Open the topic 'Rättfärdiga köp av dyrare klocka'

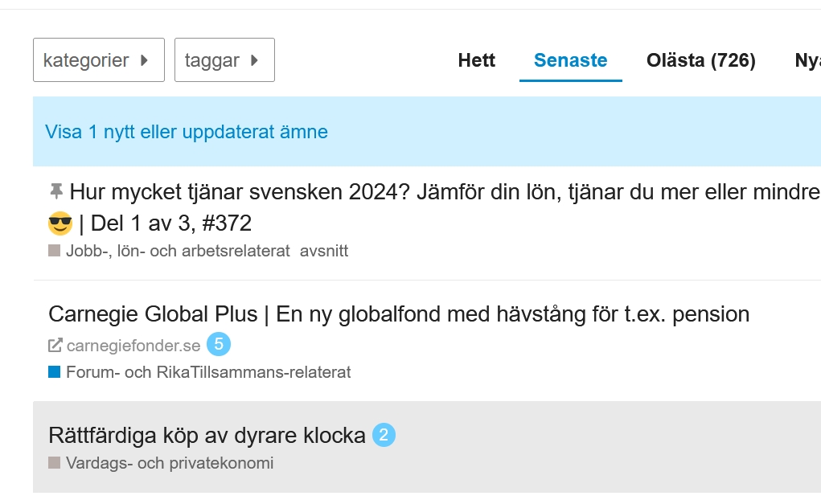[x=207, y=436]
